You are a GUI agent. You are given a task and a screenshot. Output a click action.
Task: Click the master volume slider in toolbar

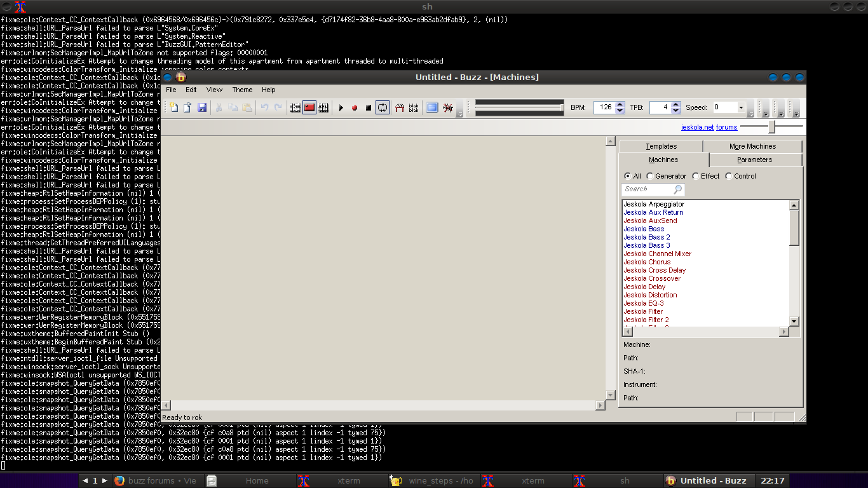pos(519,107)
